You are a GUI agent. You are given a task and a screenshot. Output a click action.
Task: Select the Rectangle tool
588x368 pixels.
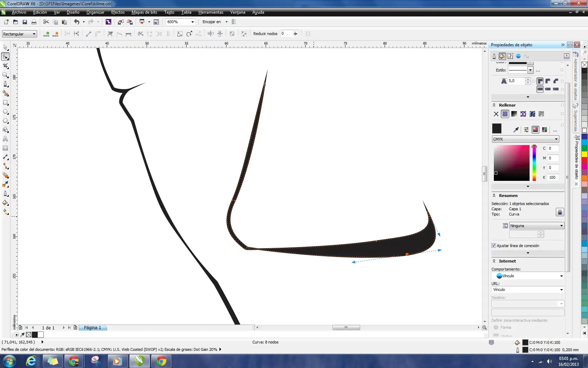pyautogui.click(x=5, y=103)
